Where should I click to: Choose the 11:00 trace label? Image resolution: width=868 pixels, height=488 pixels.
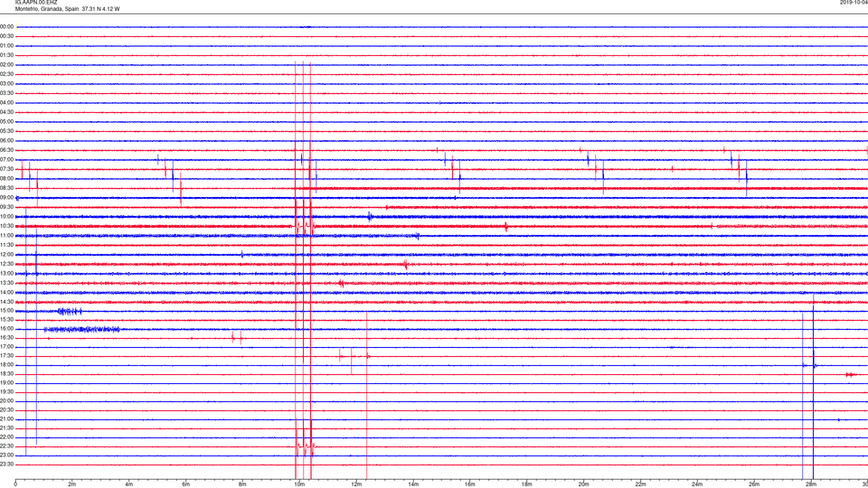(6, 235)
